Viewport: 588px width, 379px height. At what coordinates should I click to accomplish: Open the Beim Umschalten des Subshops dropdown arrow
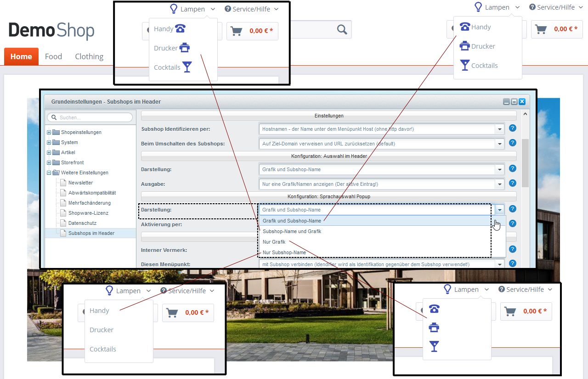(x=500, y=144)
